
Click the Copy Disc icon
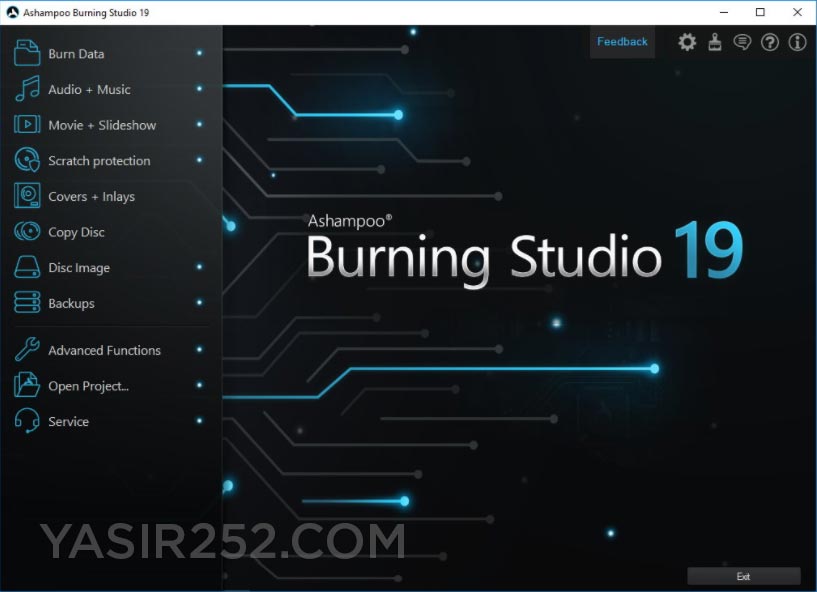pyautogui.click(x=27, y=231)
